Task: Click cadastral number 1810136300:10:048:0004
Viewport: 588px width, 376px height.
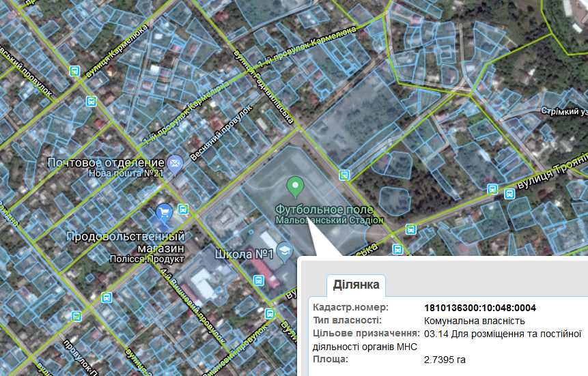Action: tap(480, 308)
